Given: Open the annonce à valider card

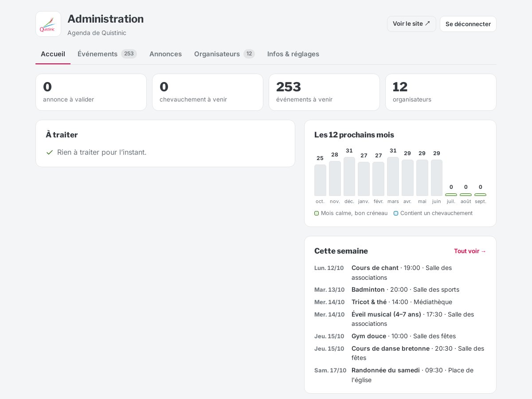Looking at the screenshot, I should pos(91,92).
